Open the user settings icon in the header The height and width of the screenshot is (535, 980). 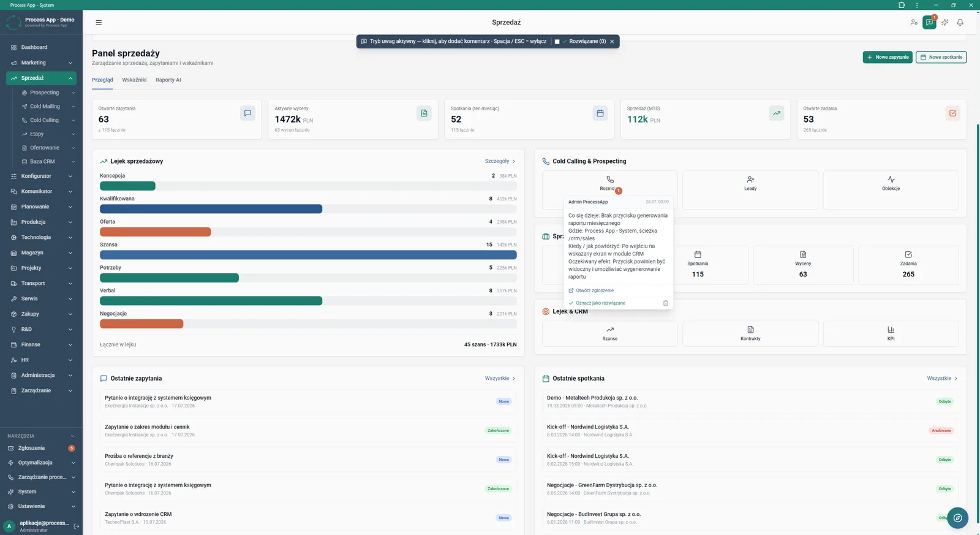pyautogui.click(x=914, y=23)
